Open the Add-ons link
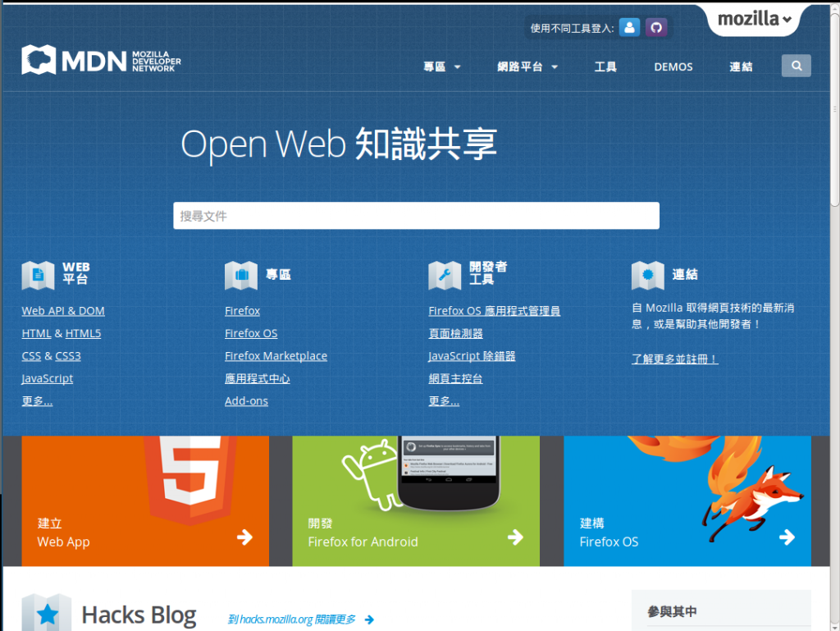 [x=246, y=400]
